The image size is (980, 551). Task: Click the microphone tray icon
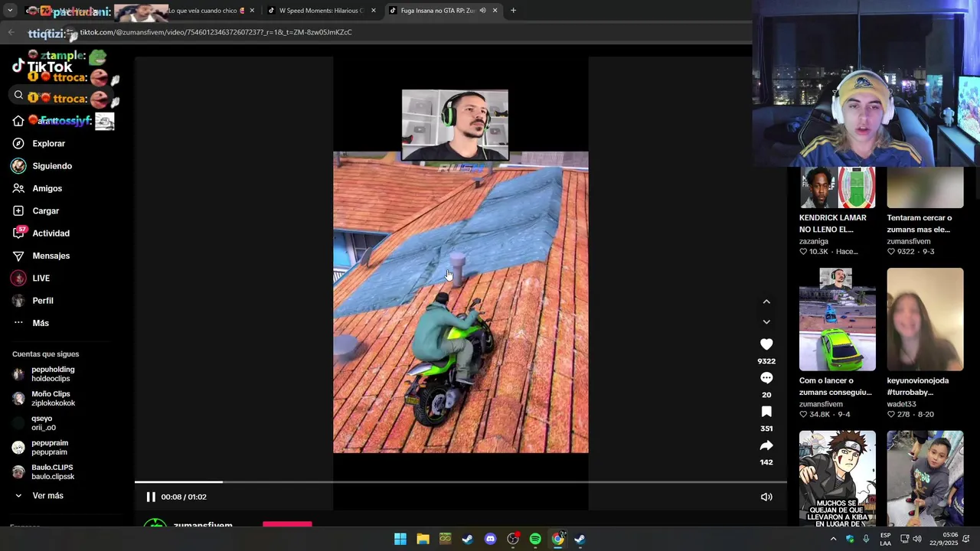point(866,539)
